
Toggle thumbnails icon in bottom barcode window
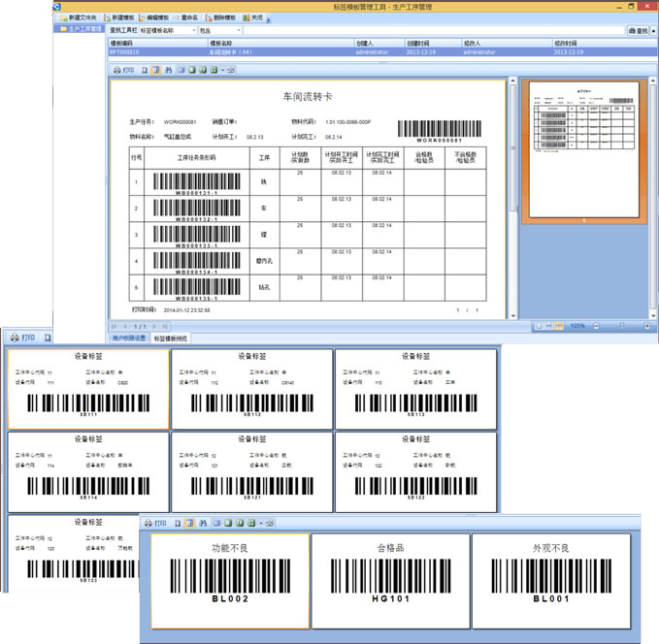pos(189,524)
